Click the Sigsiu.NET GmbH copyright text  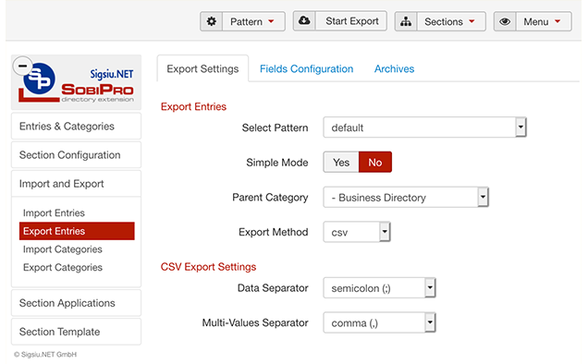[x=45, y=354]
